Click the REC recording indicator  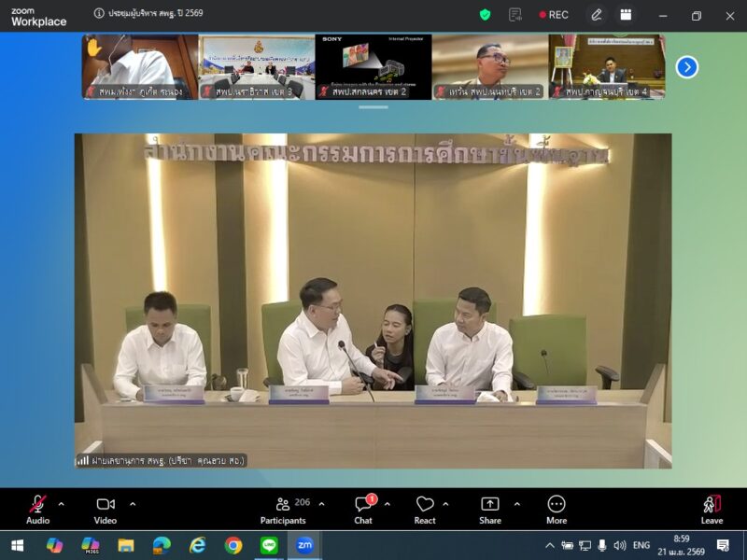pyautogui.click(x=554, y=14)
